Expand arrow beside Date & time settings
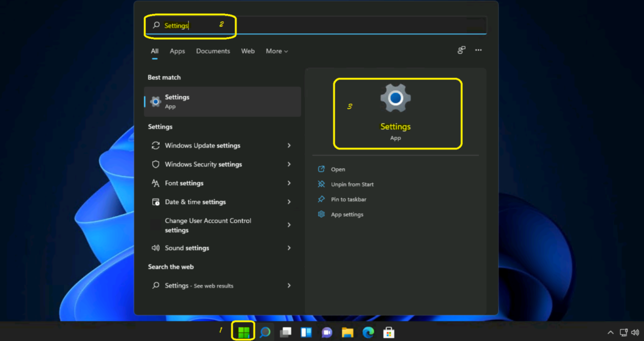This screenshot has height=341, width=644. pyautogui.click(x=289, y=202)
